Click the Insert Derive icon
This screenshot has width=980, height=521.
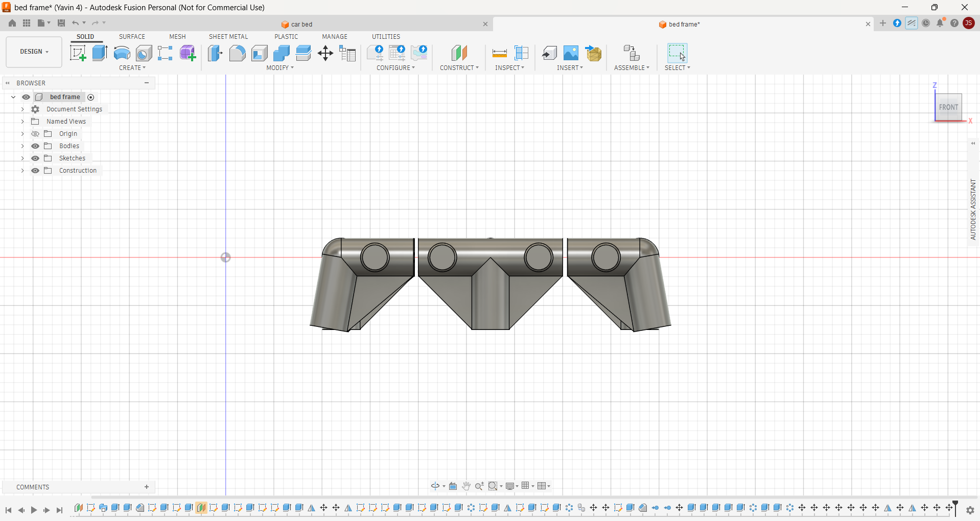click(x=549, y=53)
